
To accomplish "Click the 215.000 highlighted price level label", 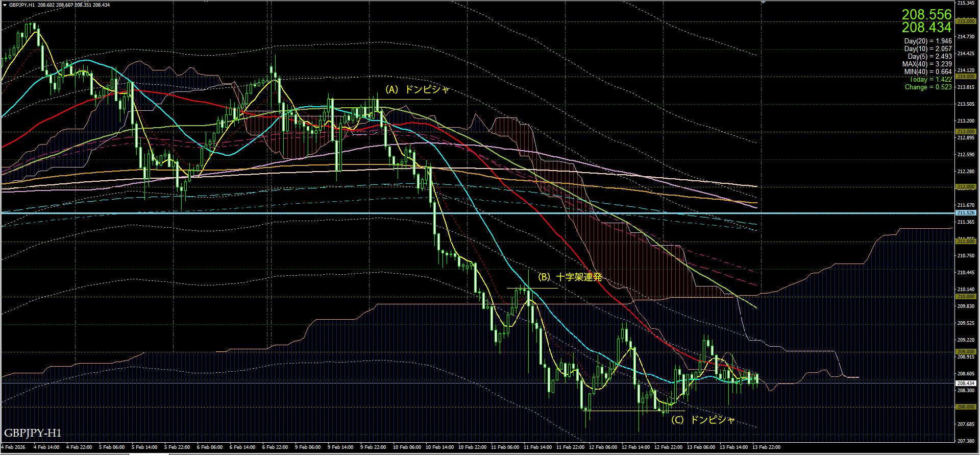I will pos(966,21).
